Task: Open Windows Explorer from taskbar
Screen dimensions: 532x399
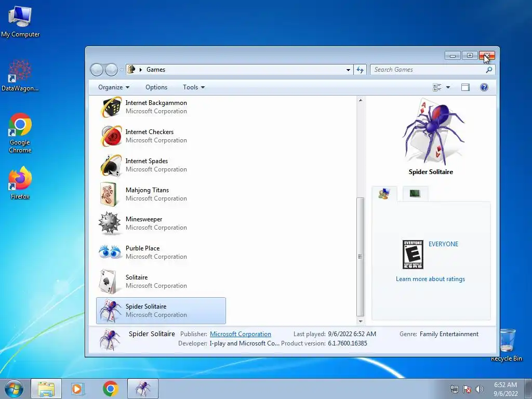Action: [x=46, y=389]
